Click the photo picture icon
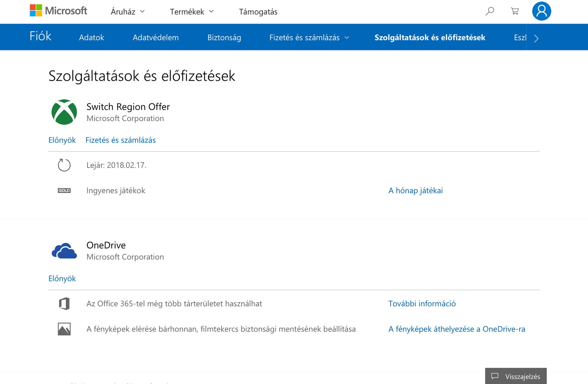This screenshot has height=384, width=588. pyautogui.click(x=64, y=329)
